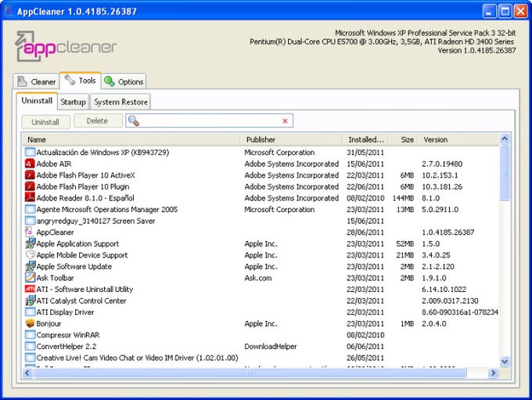Select the 'Adobe AIR' program name

point(54,164)
